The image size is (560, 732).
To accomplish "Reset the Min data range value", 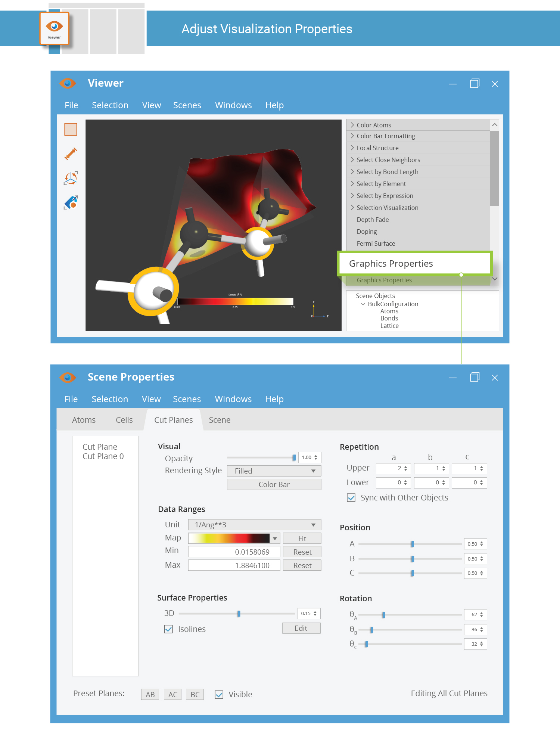I will (302, 552).
